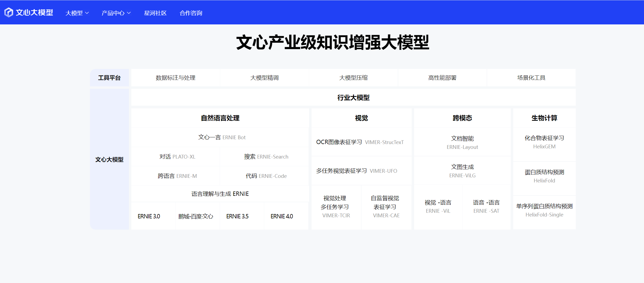Click the 文心大模型 logo icon
644x283 pixels.
[x=9, y=12]
